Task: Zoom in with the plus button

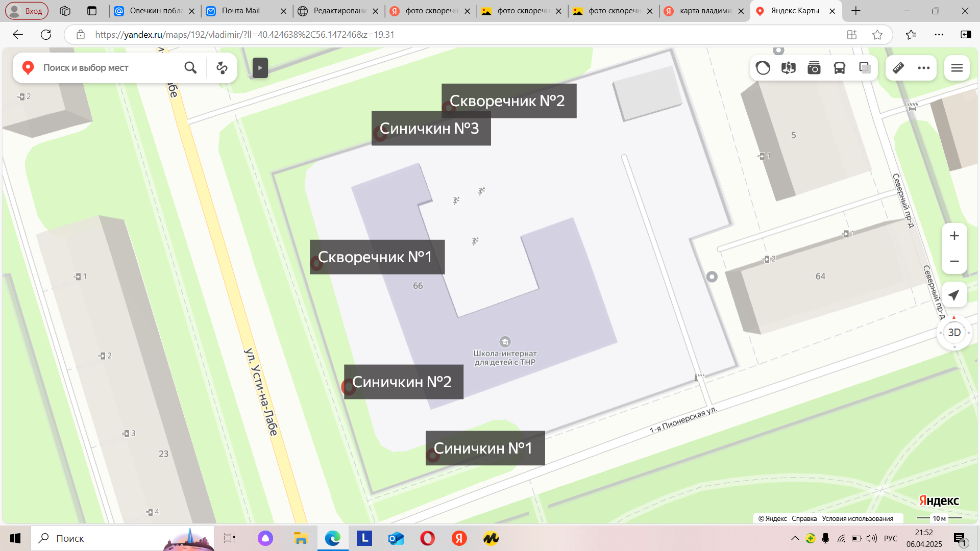Action: point(954,236)
